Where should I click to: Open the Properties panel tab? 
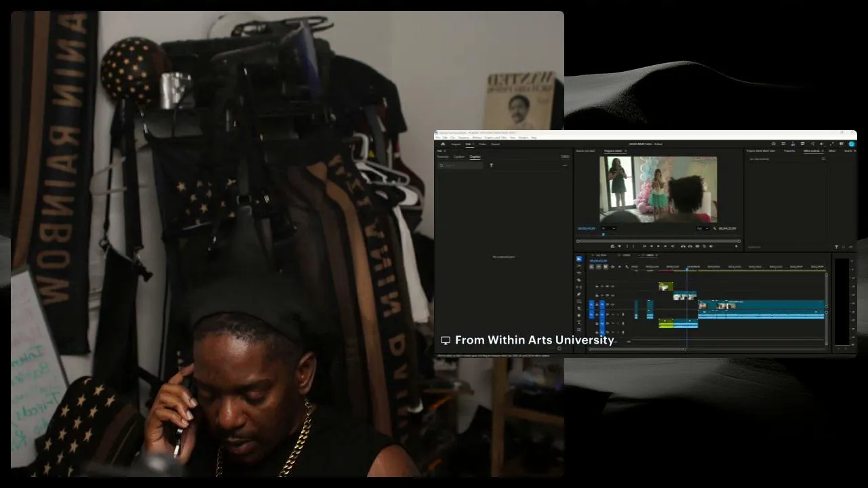[789, 150]
